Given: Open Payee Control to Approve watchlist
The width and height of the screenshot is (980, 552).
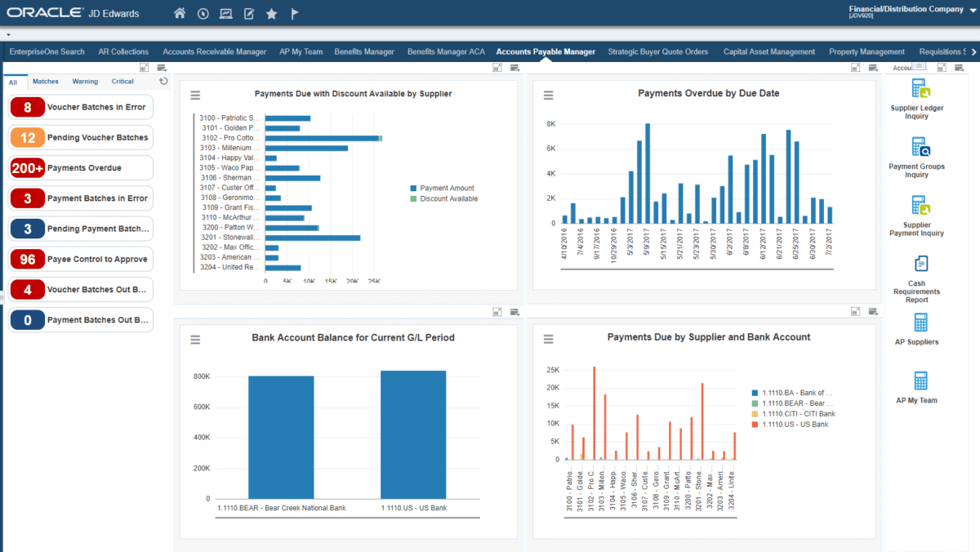Looking at the screenshot, I should (81, 259).
